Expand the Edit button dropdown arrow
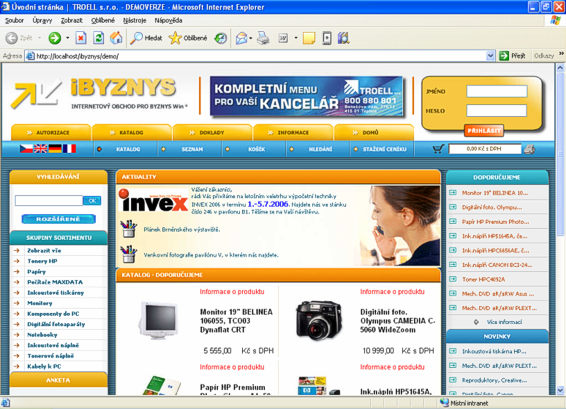 (x=296, y=38)
